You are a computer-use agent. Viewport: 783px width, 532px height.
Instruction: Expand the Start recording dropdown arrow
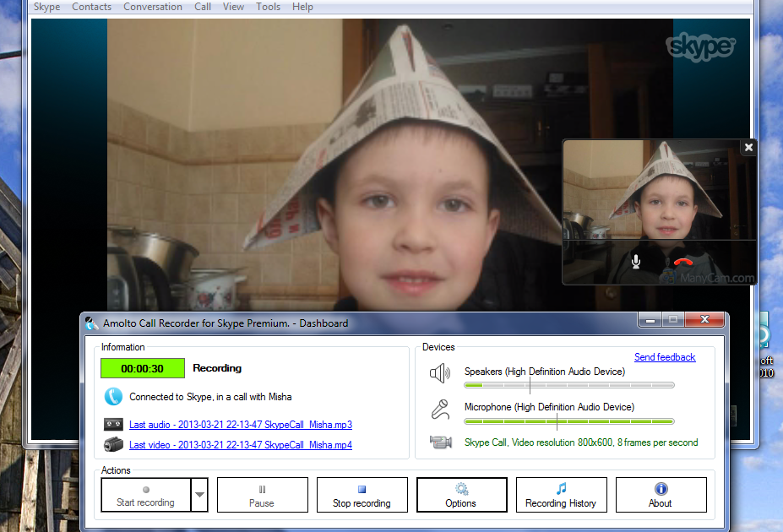[199, 495]
